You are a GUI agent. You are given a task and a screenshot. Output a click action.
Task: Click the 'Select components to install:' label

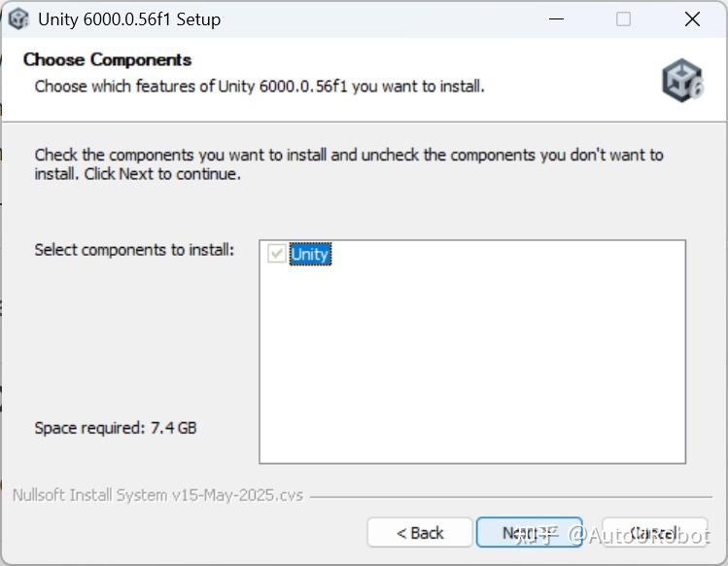[134, 250]
